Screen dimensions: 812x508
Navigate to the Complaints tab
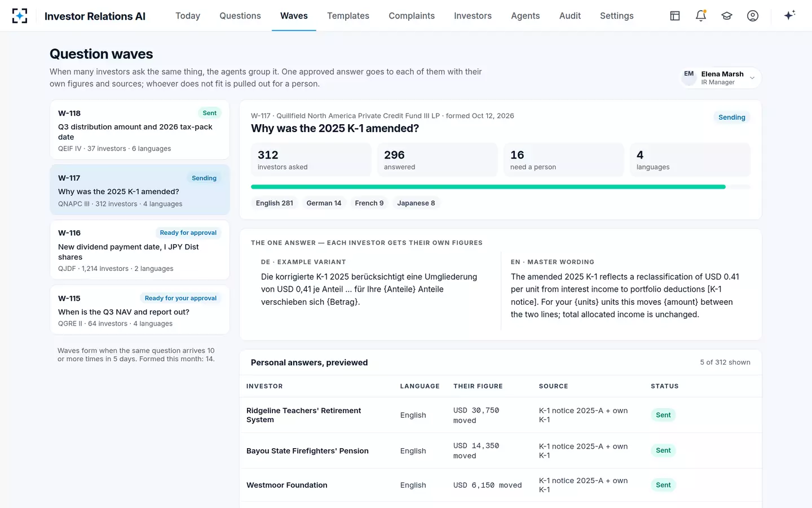coord(412,16)
